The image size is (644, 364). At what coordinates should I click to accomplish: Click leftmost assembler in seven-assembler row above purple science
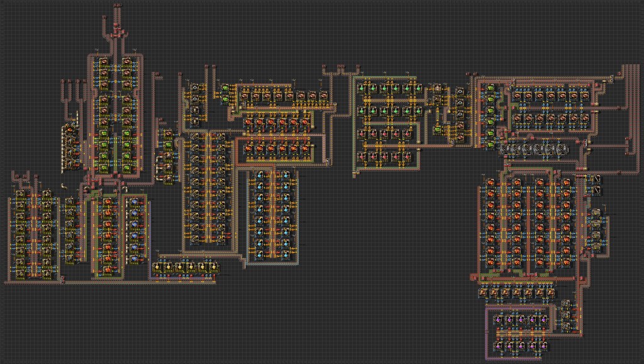point(484,292)
